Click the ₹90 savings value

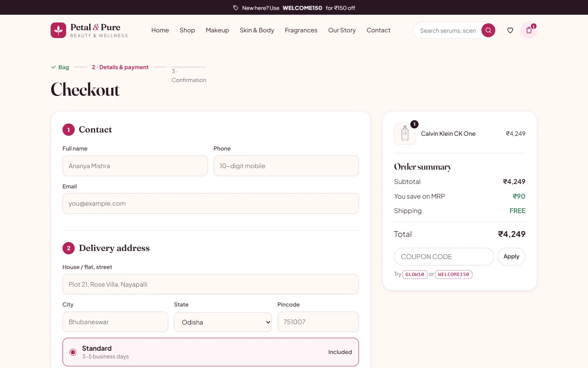tap(519, 197)
